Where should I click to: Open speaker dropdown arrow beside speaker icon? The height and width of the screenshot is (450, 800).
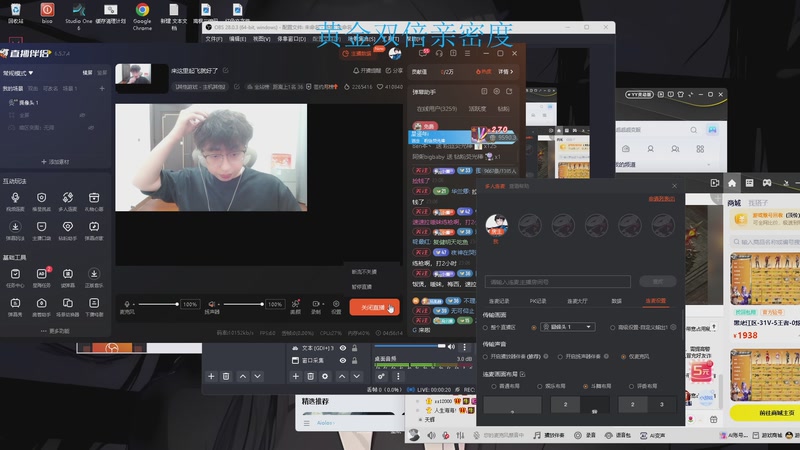[x=218, y=304]
